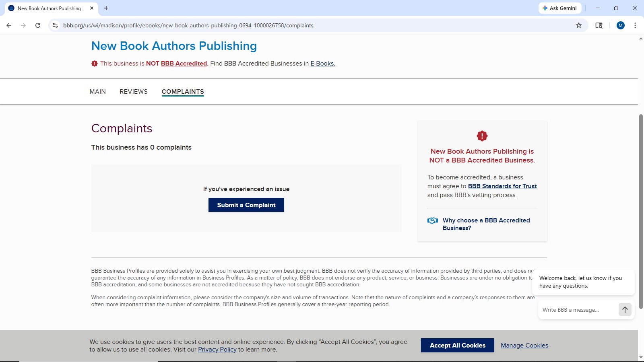The image size is (644, 362).
Task: Open a new tab with plus icon
Action: tap(106, 8)
